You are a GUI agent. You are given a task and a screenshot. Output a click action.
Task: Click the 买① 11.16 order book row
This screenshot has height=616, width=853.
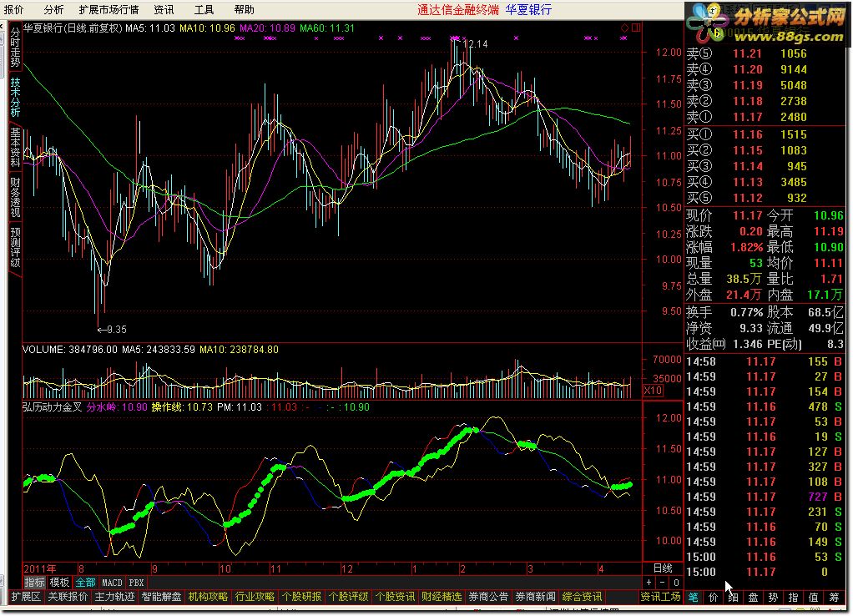pos(765,134)
